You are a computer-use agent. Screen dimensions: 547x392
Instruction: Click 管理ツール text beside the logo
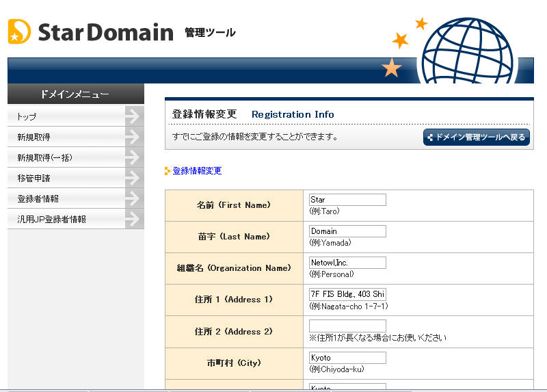pos(210,33)
